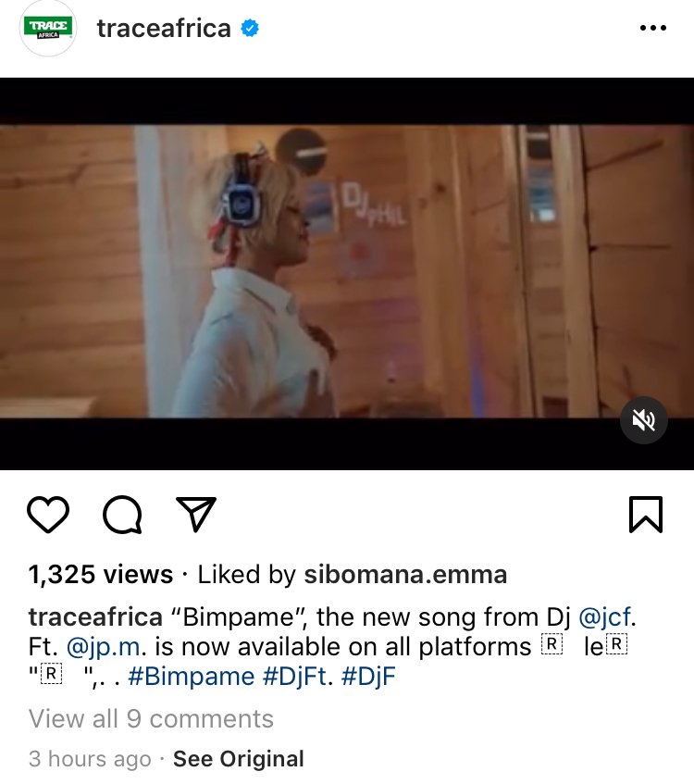Unmute the video using the speaker icon
Image resolution: width=694 pixels, height=784 pixels.
643,420
